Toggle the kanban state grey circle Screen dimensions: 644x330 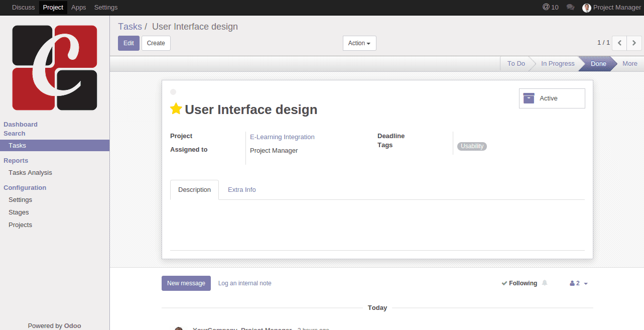(x=173, y=92)
